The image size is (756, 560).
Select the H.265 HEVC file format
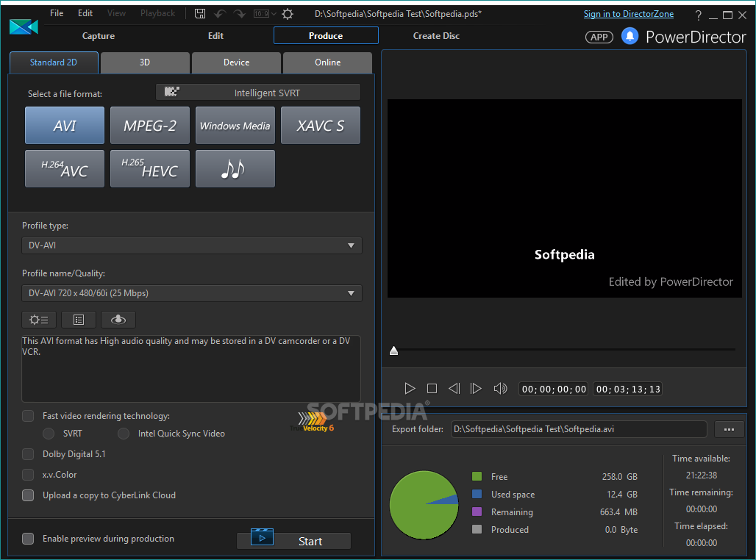150,168
